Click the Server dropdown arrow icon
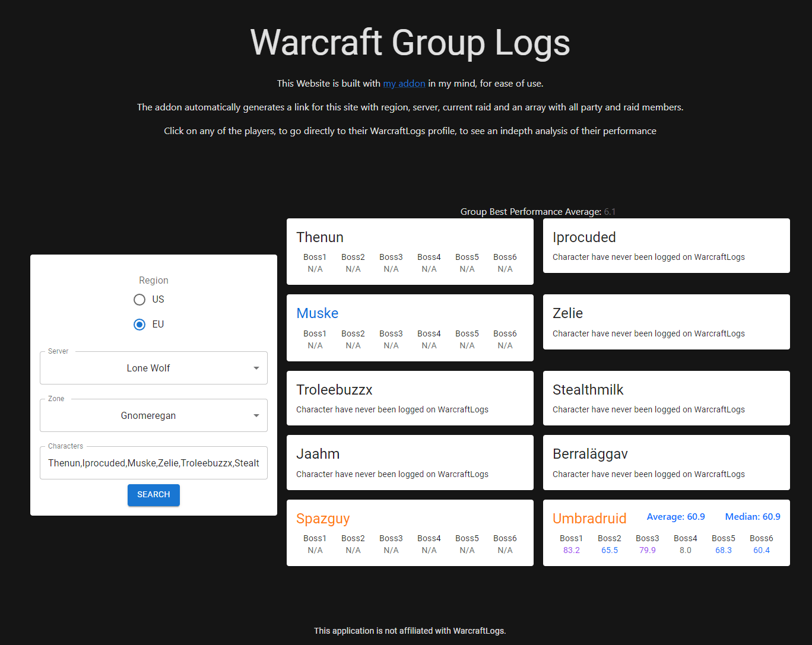Viewport: 812px width, 645px height. coord(256,368)
